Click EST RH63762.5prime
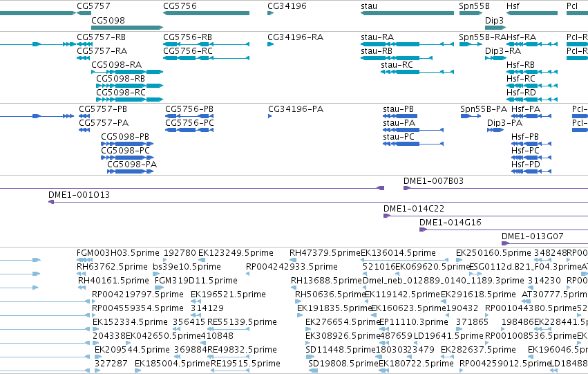This screenshot has width=588, height=374. [x=112, y=267]
